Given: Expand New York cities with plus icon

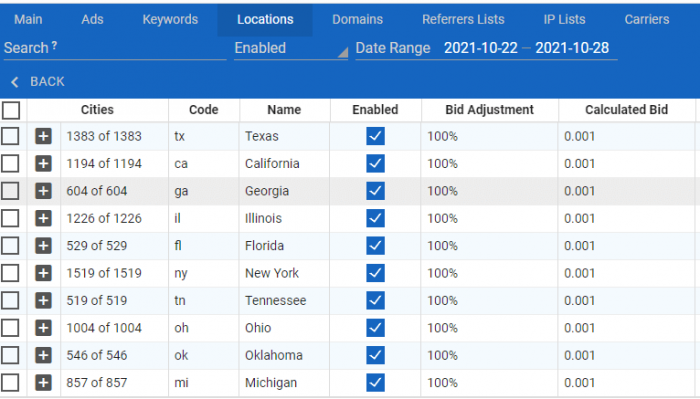Looking at the screenshot, I should (43, 273).
